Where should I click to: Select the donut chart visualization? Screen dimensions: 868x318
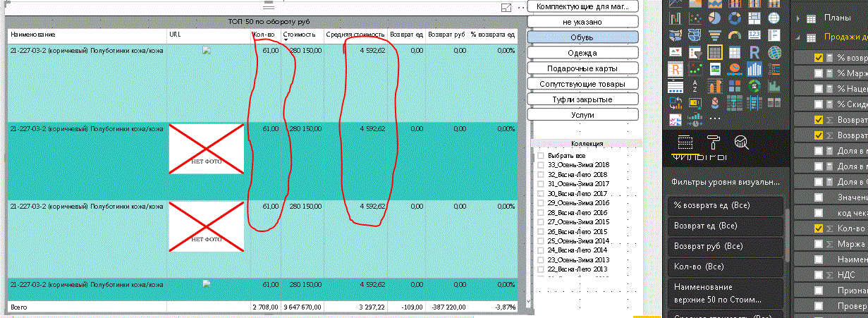click(x=735, y=18)
